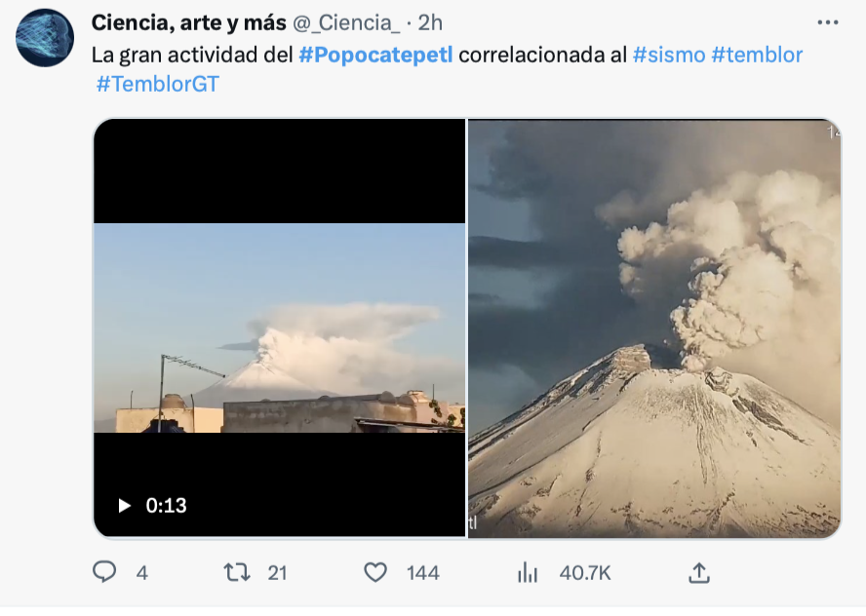The width and height of the screenshot is (866, 616).
Task: Open Ciencia, arte y más display name
Action: point(189,22)
